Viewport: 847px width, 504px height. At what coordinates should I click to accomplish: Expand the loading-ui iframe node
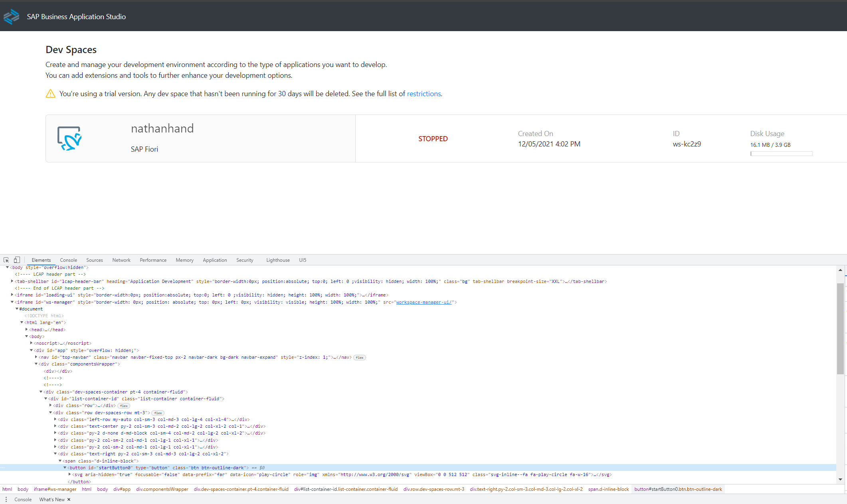pyautogui.click(x=12, y=295)
